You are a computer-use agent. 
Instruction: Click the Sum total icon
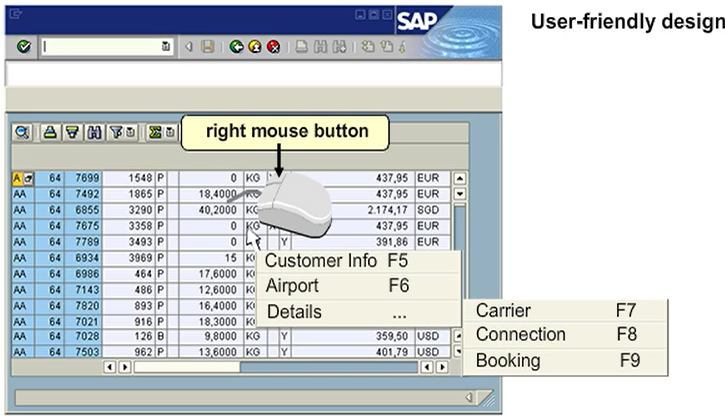click(155, 132)
